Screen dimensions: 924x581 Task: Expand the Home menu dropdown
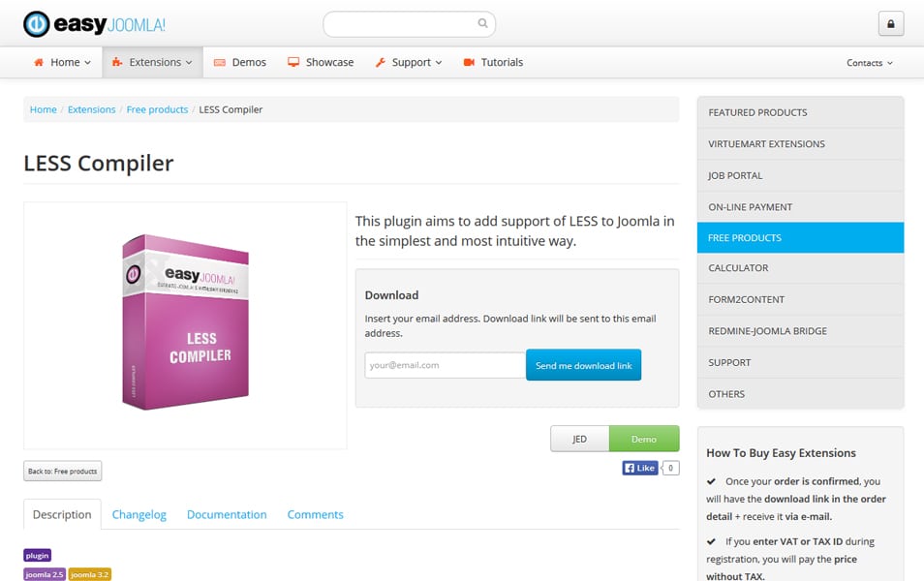(x=63, y=62)
